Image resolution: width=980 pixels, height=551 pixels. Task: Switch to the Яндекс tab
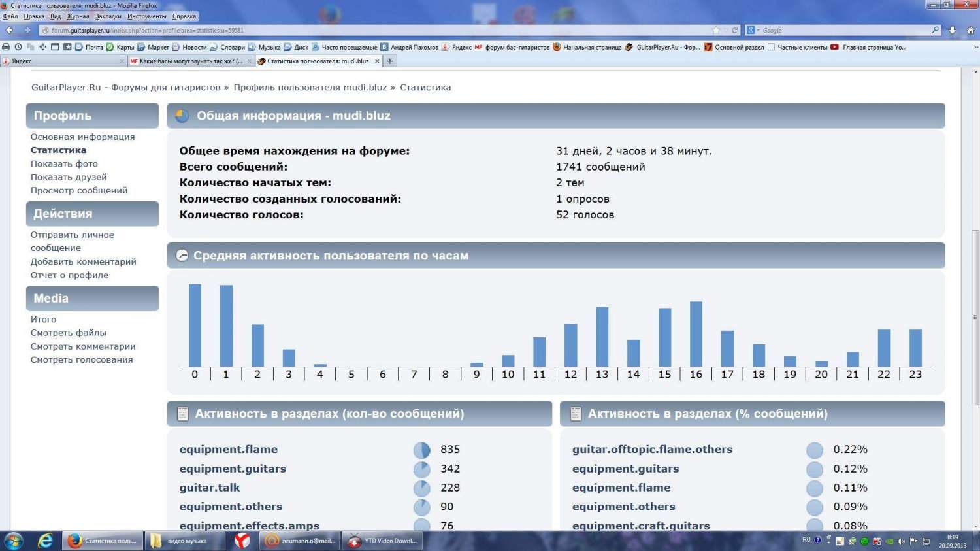click(x=63, y=61)
